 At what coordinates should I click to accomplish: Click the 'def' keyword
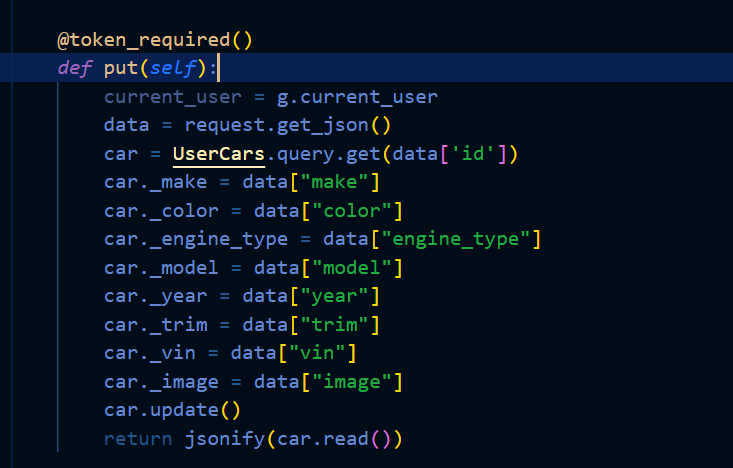point(75,68)
